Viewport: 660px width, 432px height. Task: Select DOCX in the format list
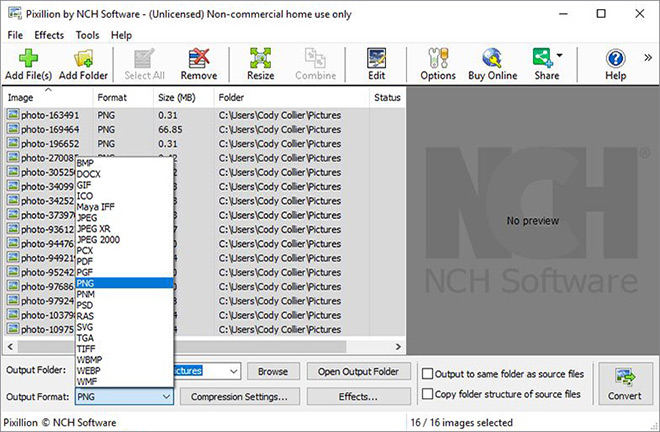[x=124, y=174]
